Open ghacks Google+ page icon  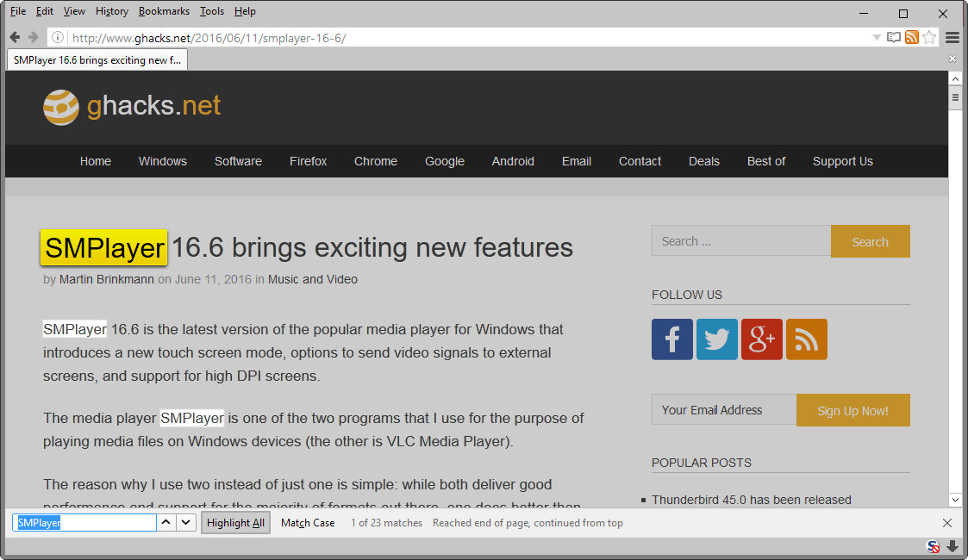click(762, 339)
